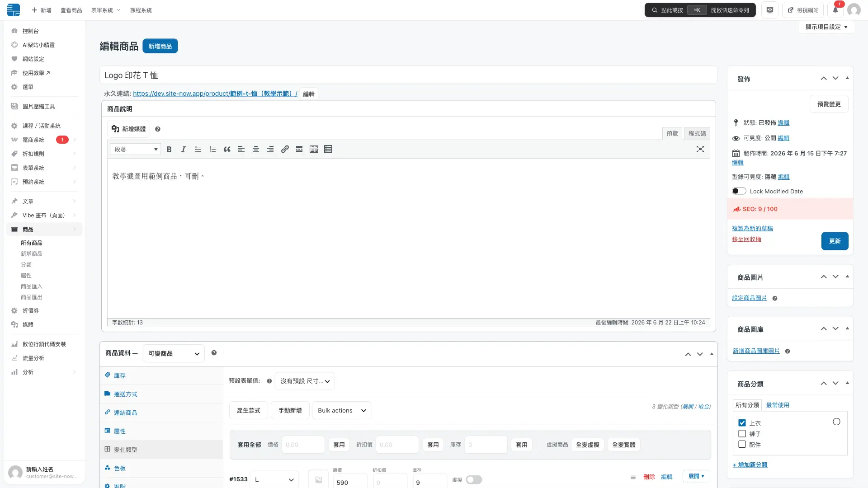Align text center in editor
Viewport: 868px width, 488px height.
tap(256, 150)
